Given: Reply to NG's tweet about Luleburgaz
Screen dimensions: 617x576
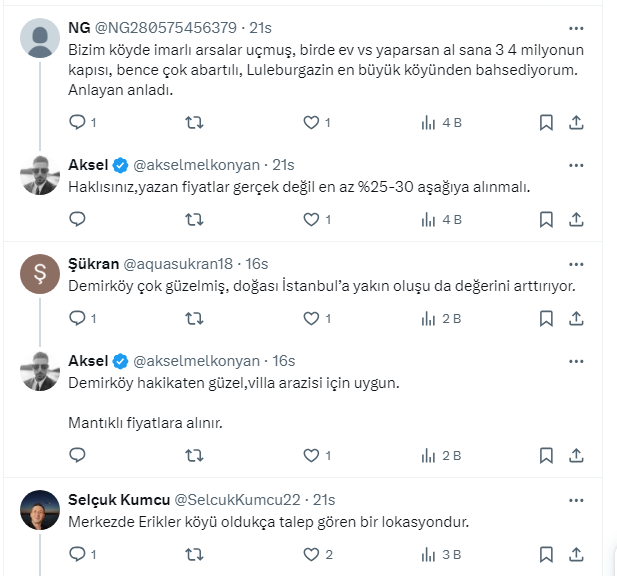Looking at the screenshot, I should [x=78, y=123].
